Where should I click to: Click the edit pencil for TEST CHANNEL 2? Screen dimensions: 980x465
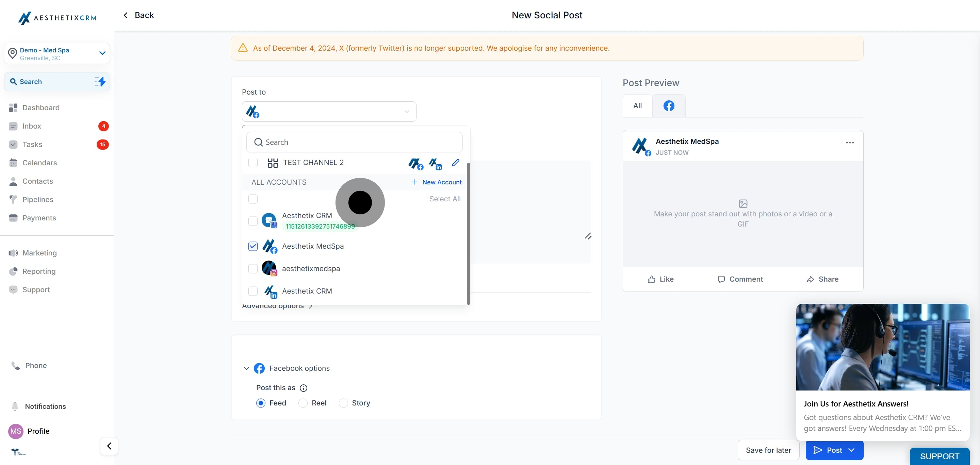[x=455, y=163]
